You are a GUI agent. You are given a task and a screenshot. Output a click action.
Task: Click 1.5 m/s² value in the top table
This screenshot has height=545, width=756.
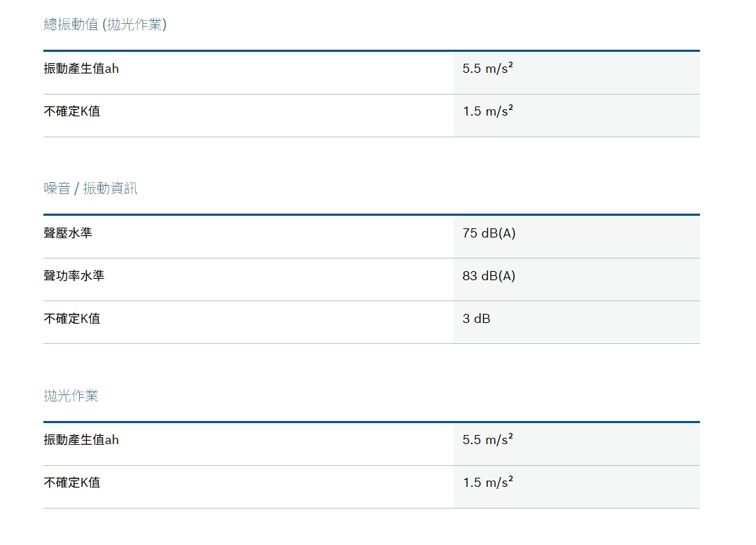pyautogui.click(x=488, y=111)
